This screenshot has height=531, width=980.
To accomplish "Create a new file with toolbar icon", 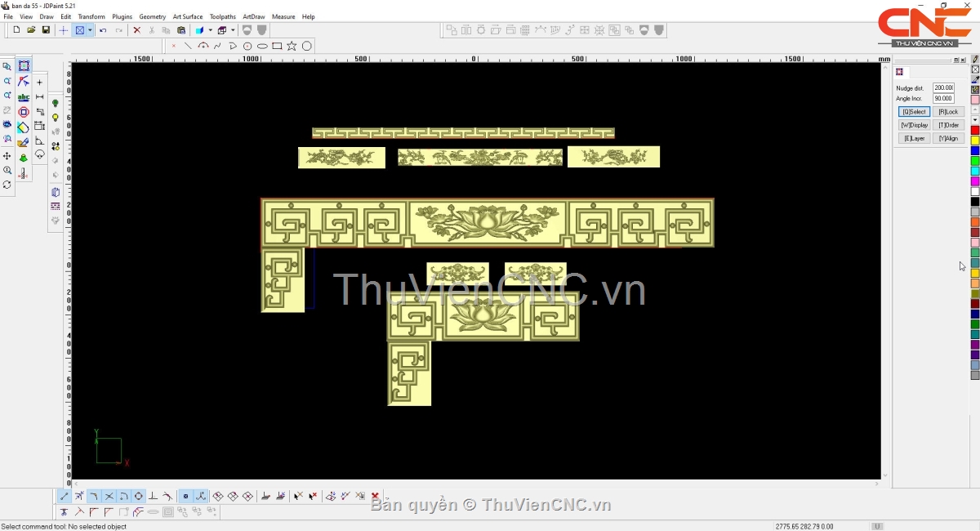I will [x=16, y=30].
